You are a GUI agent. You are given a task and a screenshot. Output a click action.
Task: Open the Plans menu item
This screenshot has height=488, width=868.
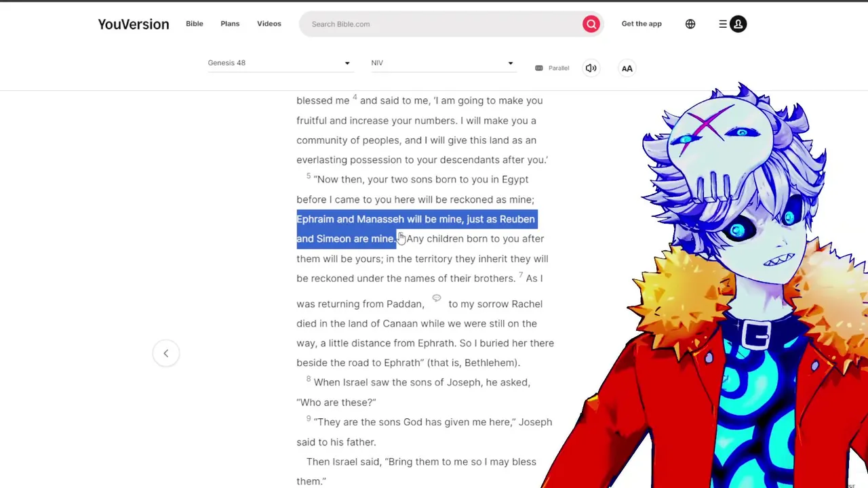click(x=230, y=24)
